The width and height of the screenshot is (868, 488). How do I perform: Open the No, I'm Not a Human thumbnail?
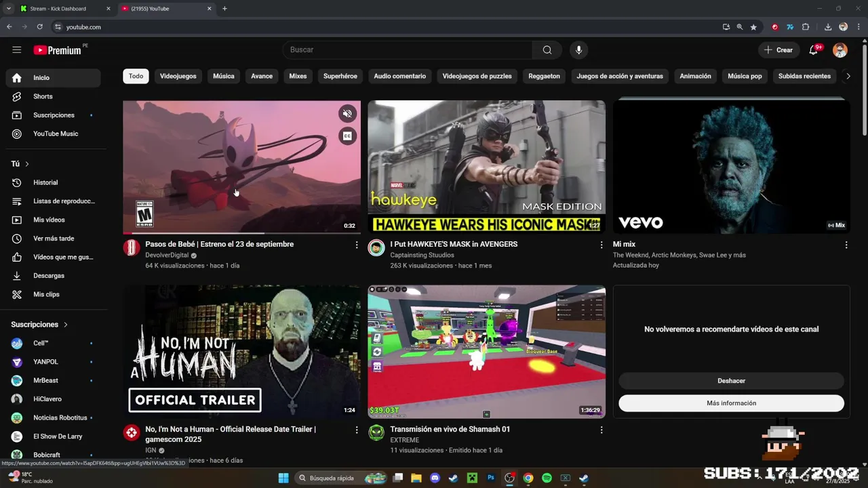click(x=241, y=352)
